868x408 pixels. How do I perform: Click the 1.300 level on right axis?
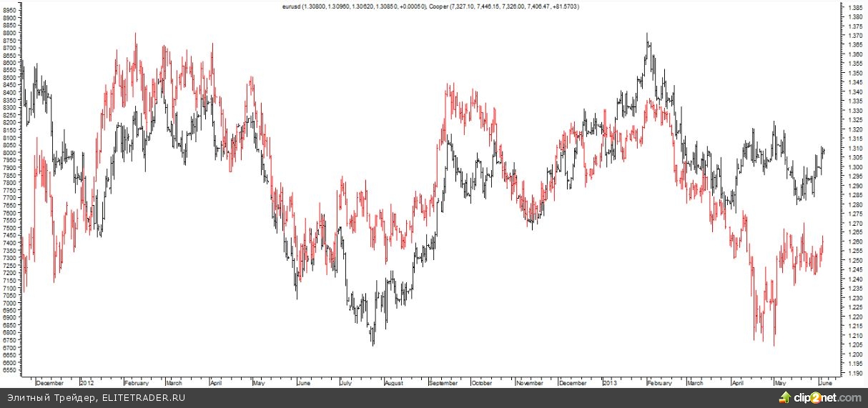click(x=853, y=166)
